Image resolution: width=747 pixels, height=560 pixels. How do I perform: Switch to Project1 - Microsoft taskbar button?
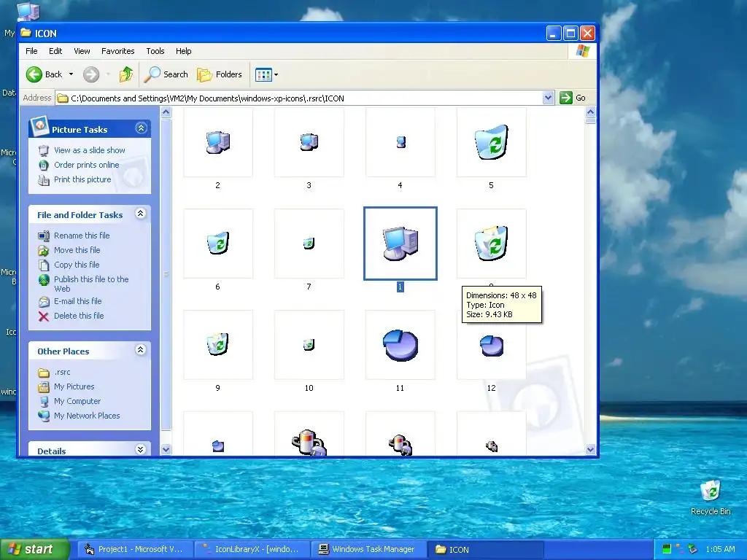(x=135, y=550)
